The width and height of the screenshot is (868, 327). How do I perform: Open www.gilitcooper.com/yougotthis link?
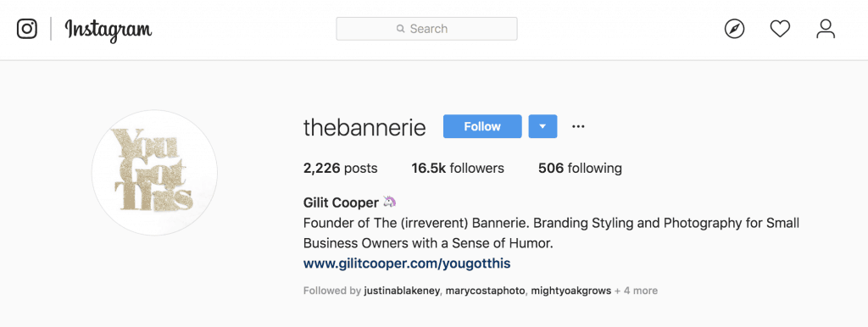407,263
